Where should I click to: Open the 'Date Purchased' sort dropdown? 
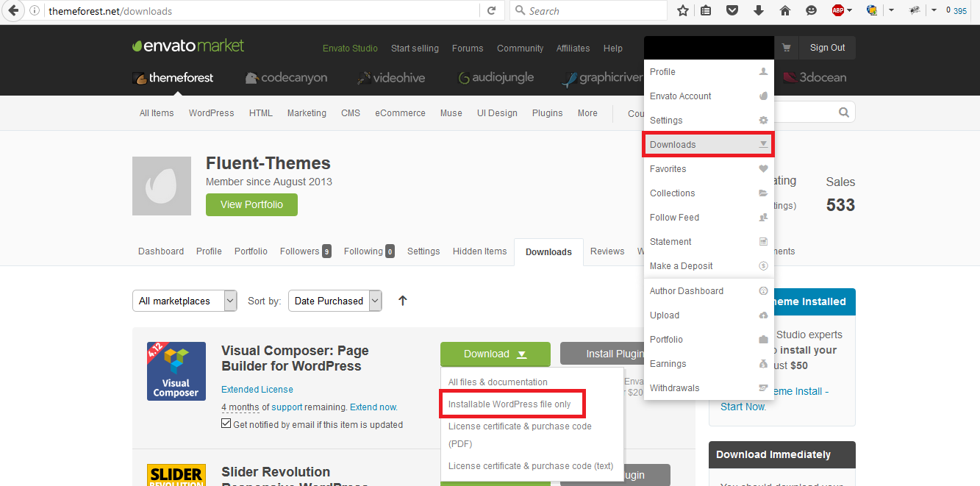click(x=335, y=301)
